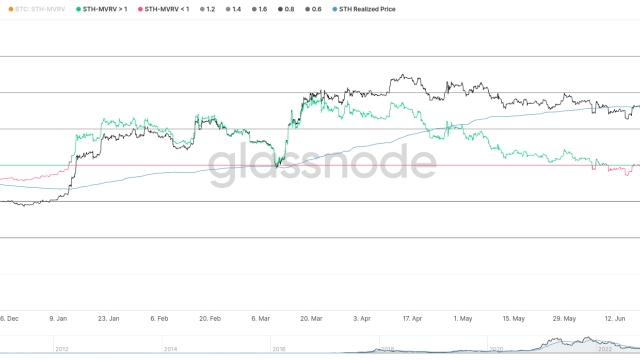Click the 6. Mar axis label

[260, 318]
